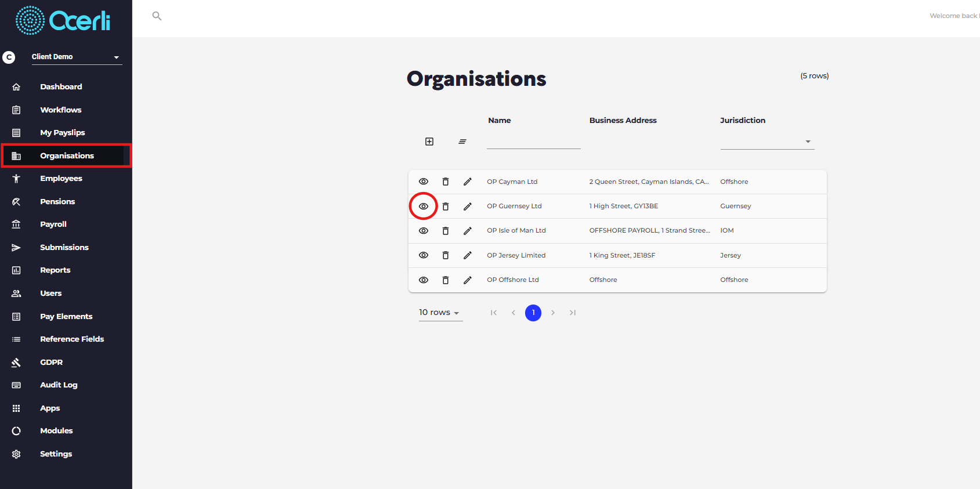Edit OP Offshore Ltd with pencil icon
This screenshot has width=980, height=489.
[x=468, y=280]
